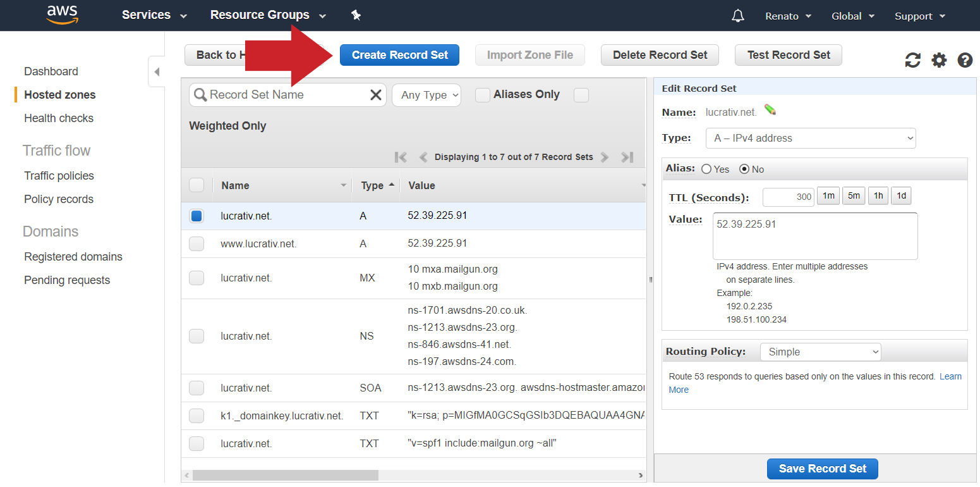980x487 pixels.
Task: Tick the select-all header checkbox
Action: [197, 185]
